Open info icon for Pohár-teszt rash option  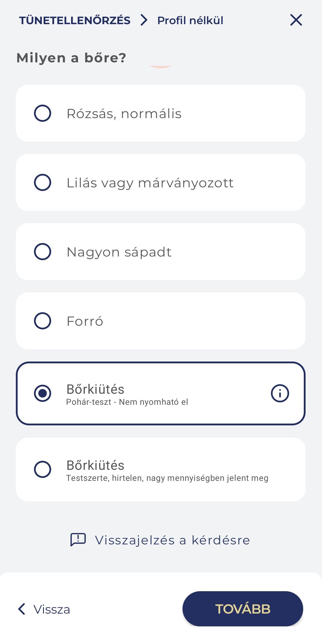[x=280, y=393]
